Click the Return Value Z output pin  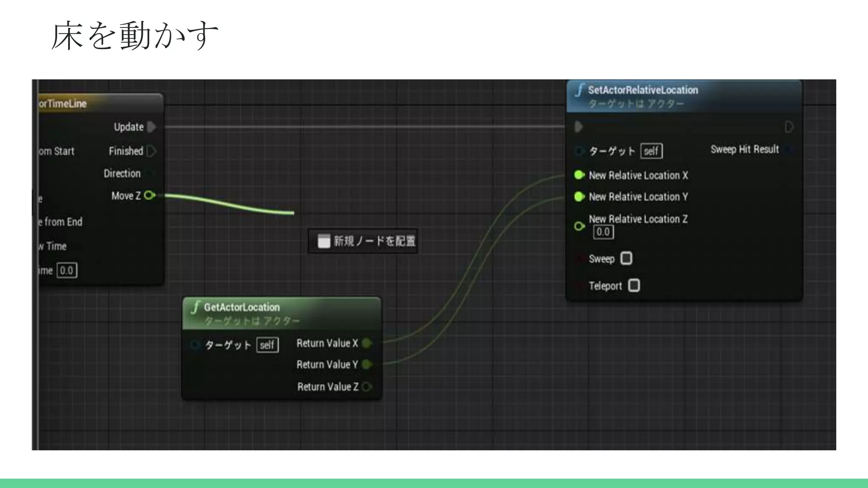point(367,386)
